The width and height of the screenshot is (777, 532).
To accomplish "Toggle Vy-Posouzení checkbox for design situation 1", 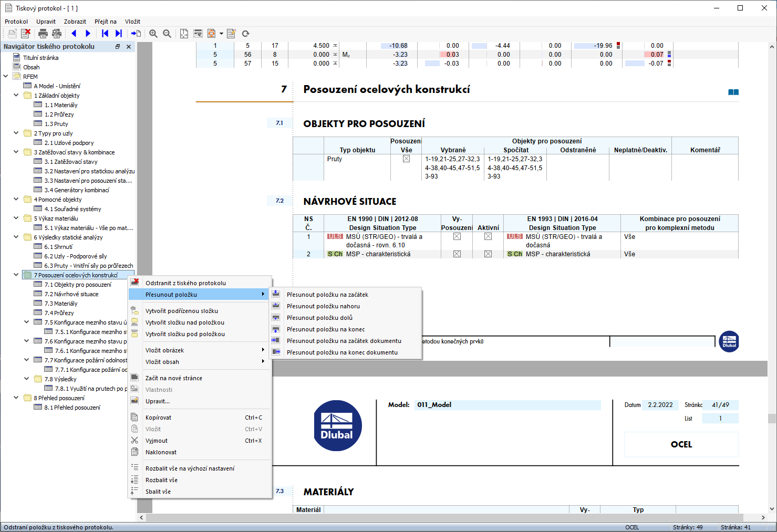I will tap(457, 237).
